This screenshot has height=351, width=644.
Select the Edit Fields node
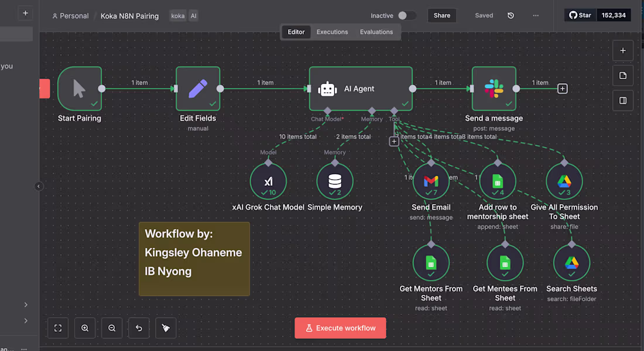point(198,88)
